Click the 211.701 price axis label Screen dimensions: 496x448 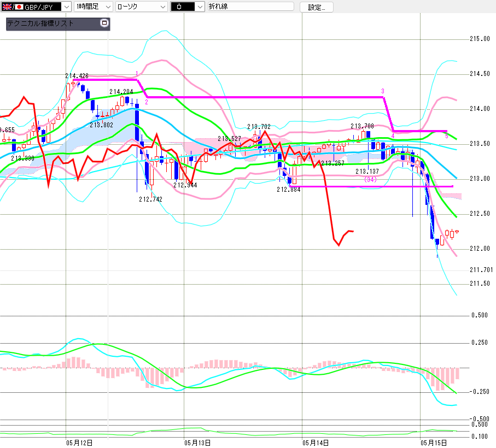(481, 270)
